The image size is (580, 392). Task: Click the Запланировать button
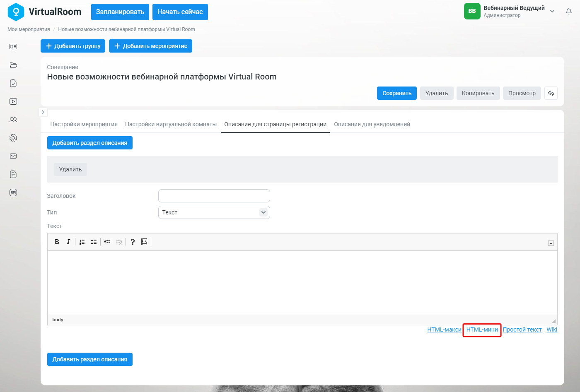(120, 12)
